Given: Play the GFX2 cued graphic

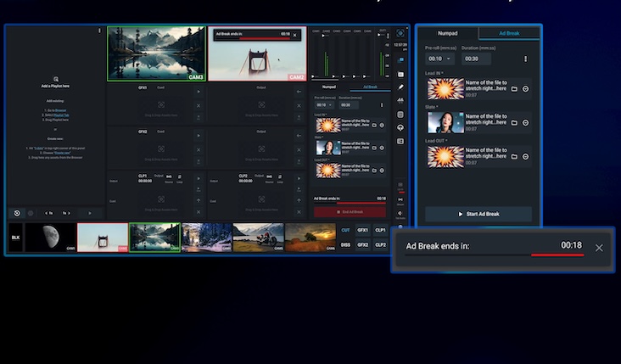Looking at the screenshot, I should tap(199, 136).
